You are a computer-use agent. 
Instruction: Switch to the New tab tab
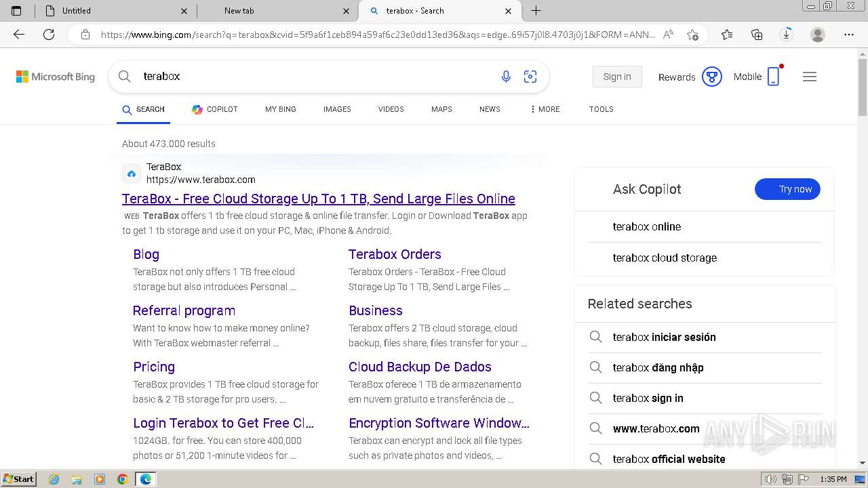click(x=278, y=11)
